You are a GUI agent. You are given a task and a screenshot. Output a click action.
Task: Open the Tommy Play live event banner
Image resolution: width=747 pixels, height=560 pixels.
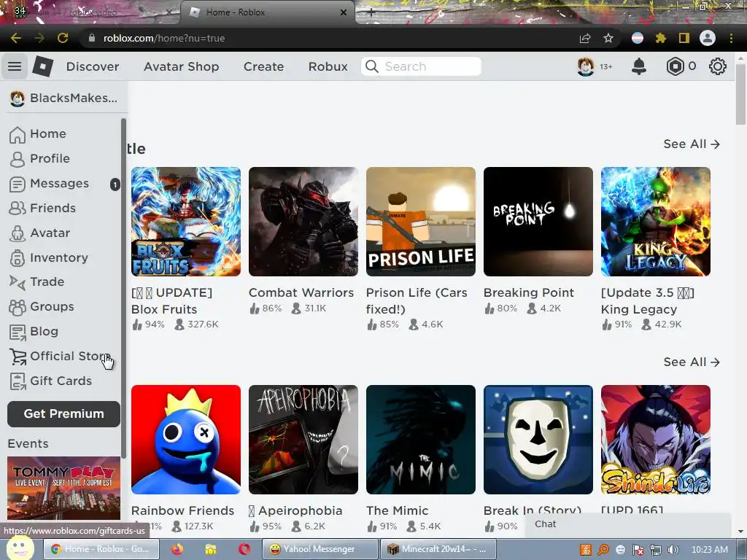click(x=64, y=488)
